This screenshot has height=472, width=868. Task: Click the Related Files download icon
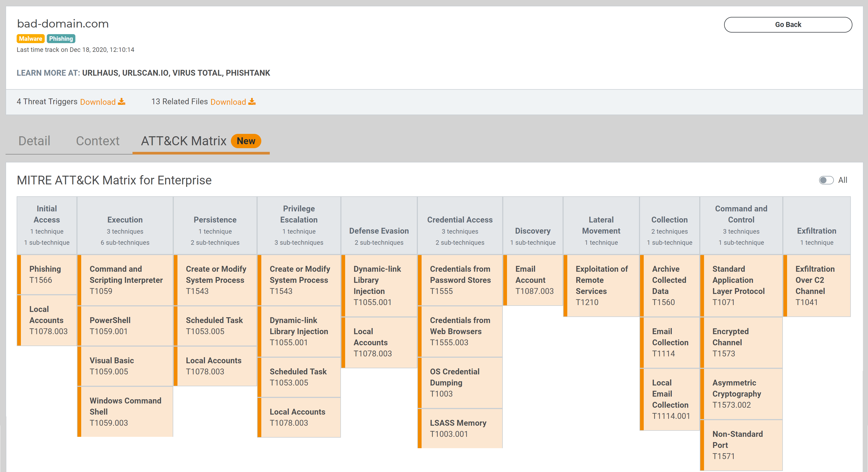click(x=252, y=102)
